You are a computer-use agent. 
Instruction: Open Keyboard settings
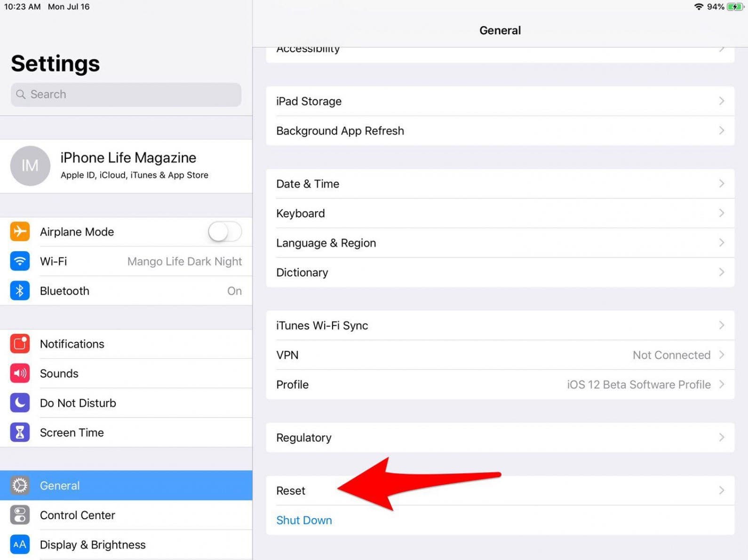[x=500, y=213]
